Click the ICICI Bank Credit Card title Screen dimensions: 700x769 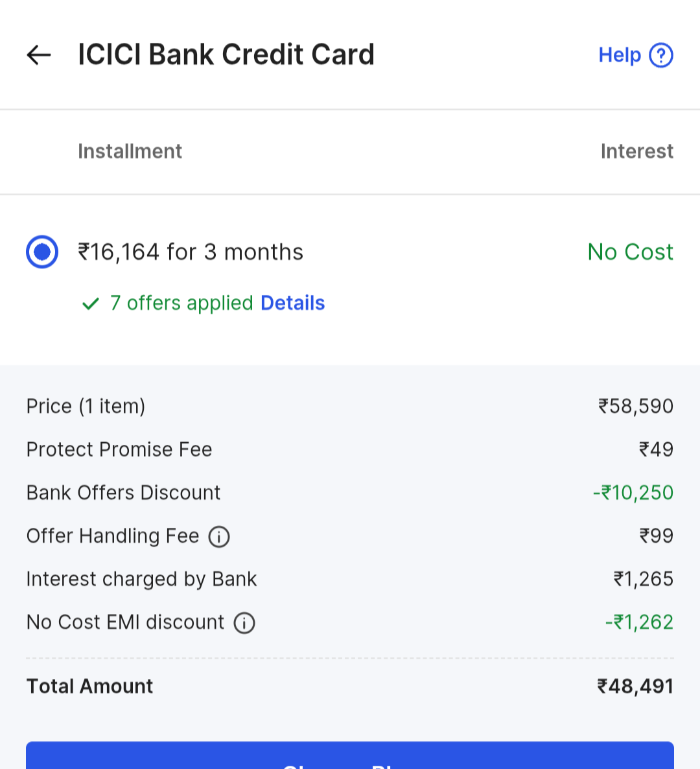coord(226,54)
